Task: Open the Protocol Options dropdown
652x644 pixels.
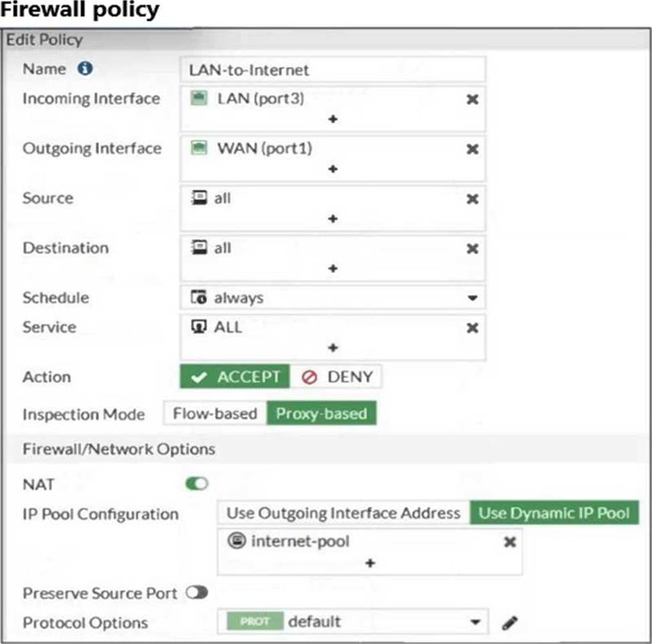Action: (475, 623)
